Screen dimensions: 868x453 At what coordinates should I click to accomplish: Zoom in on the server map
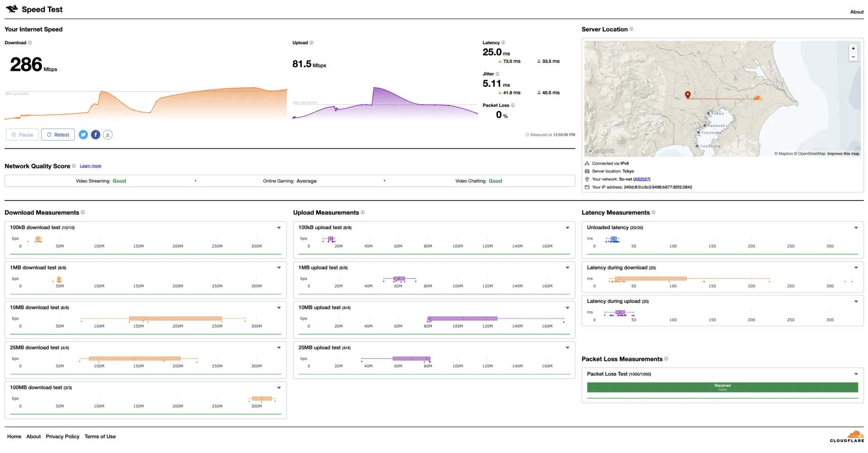853,48
